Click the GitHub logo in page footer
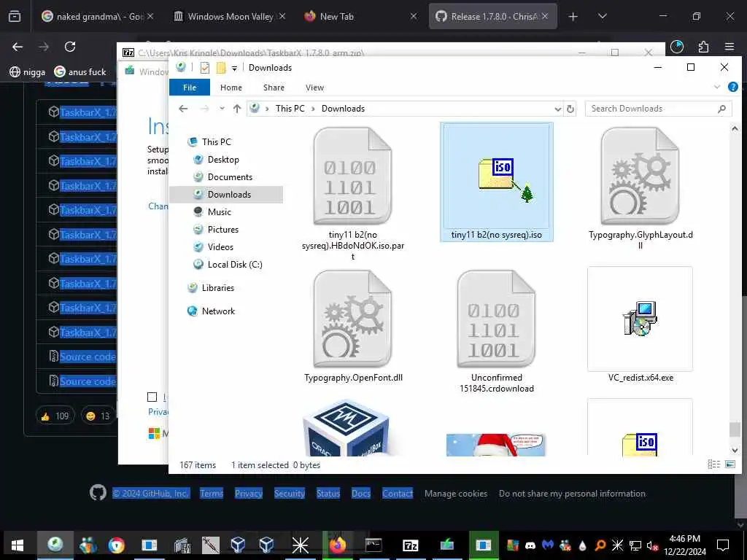Screen dimensions: 747x560 coord(98,493)
